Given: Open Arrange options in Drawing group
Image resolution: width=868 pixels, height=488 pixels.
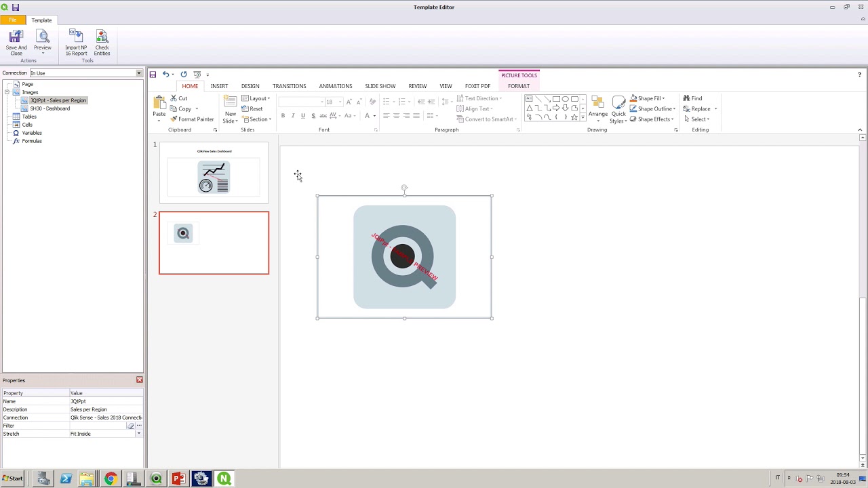Looking at the screenshot, I should click(x=598, y=110).
